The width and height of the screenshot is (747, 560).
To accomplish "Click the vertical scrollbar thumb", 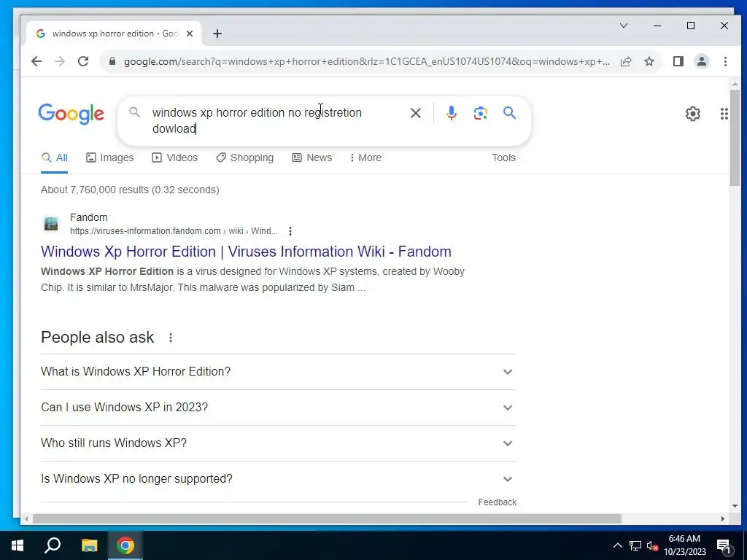I will [x=735, y=136].
